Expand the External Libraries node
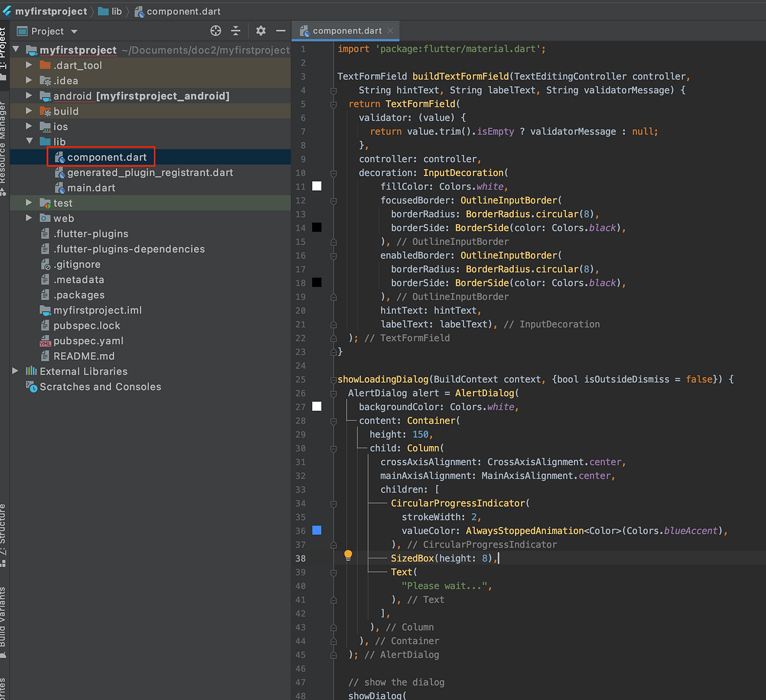The height and width of the screenshot is (700, 766). coord(15,371)
